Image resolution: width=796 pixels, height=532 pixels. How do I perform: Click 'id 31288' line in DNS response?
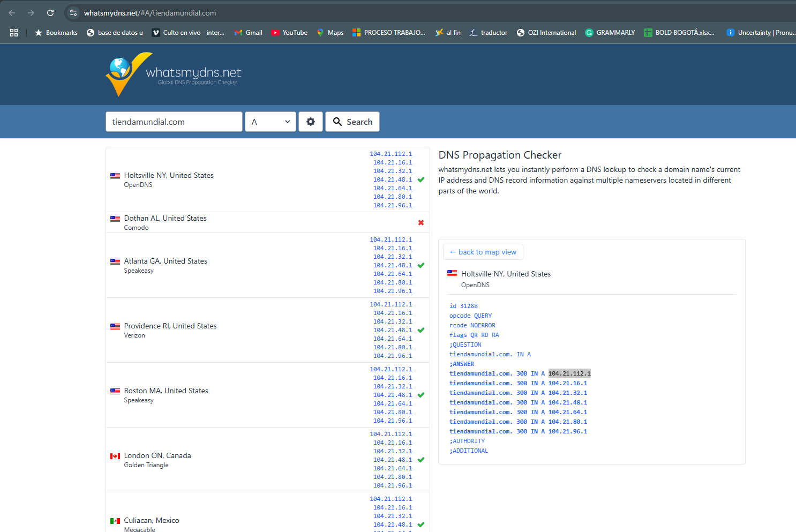pos(463,306)
